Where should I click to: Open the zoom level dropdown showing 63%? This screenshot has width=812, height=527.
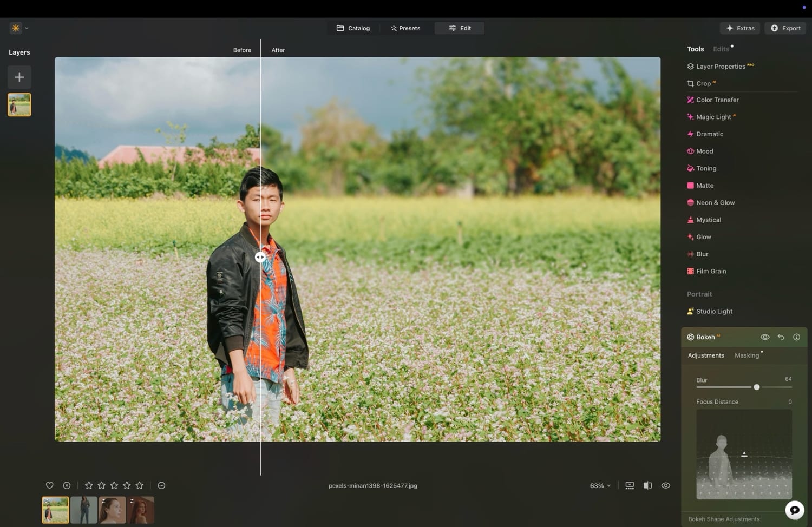[599, 485]
